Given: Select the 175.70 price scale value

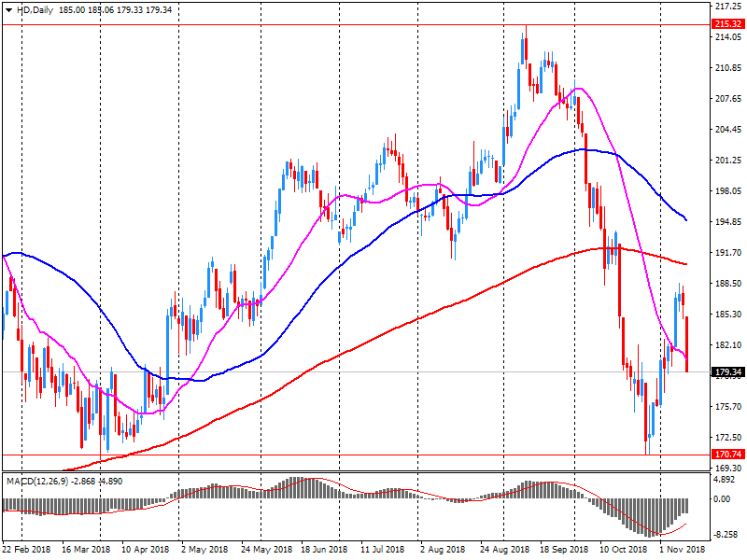Looking at the screenshot, I should [x=728, y=407].
